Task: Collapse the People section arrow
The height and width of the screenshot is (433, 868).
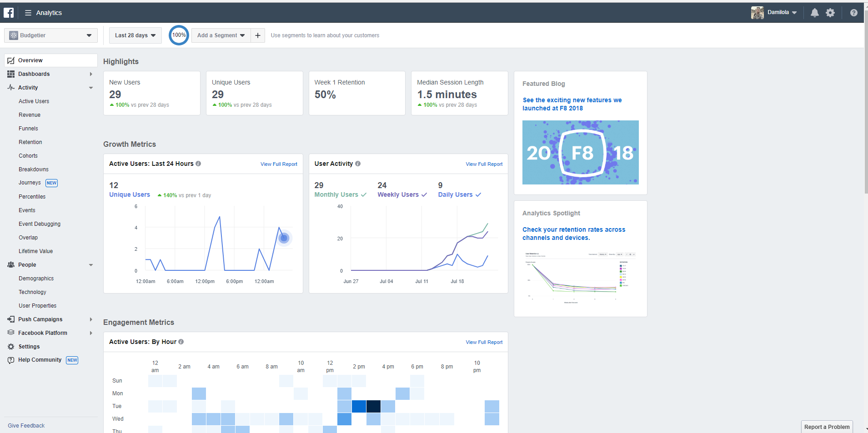Action: click(x=91, y=265)
